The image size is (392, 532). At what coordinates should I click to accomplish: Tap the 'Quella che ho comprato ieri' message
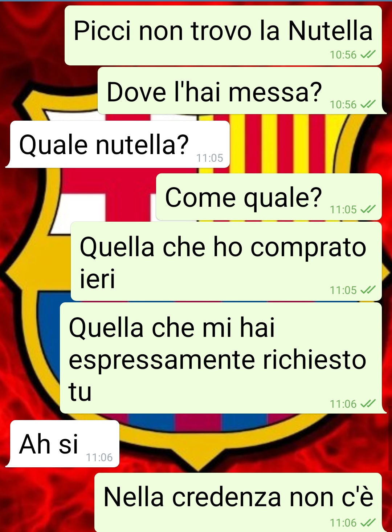(x=226, y=262)
